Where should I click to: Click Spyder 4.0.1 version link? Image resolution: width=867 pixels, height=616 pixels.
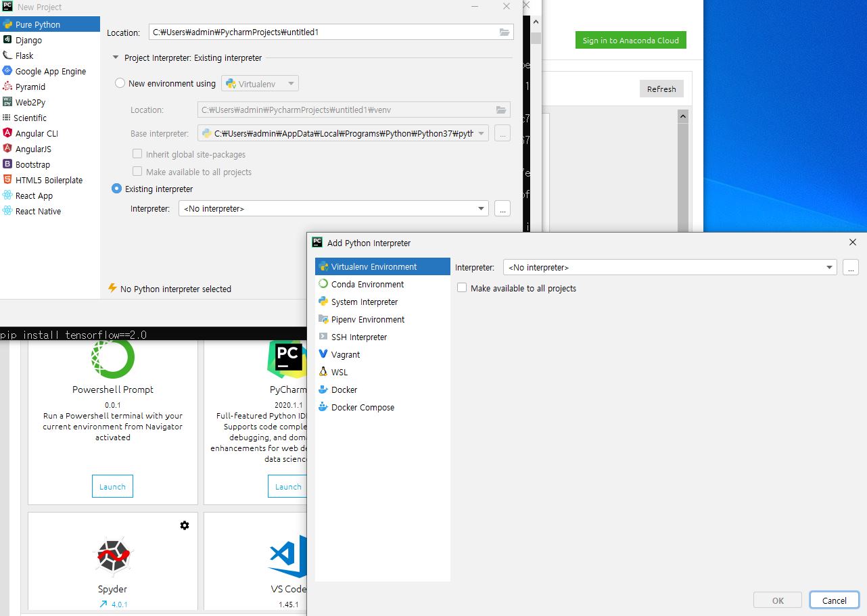coord(113,605)
